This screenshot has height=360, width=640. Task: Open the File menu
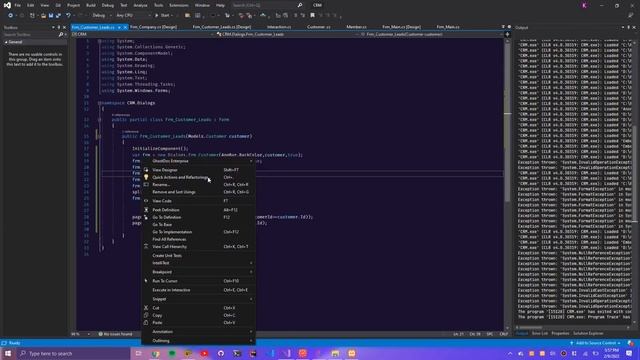click(x=18, y=5)
